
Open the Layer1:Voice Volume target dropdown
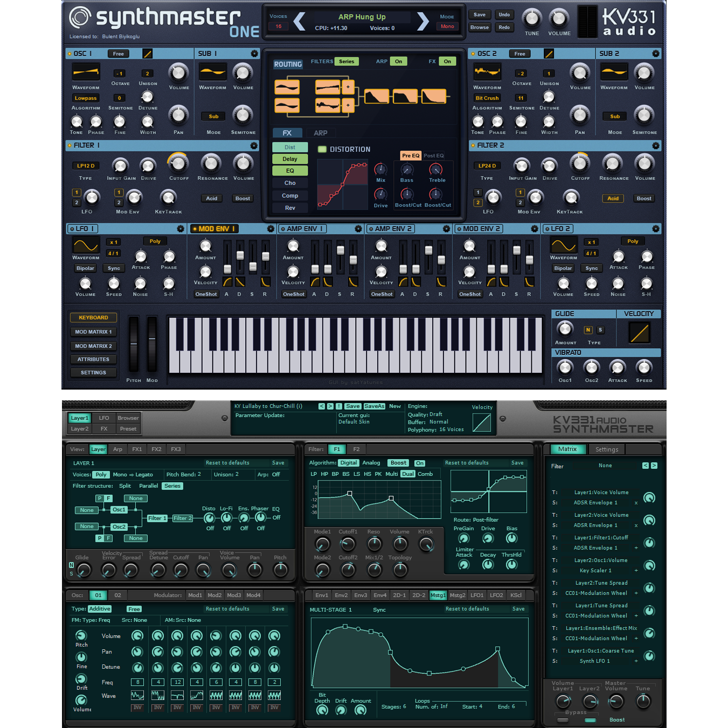click(x=601, y=492)
